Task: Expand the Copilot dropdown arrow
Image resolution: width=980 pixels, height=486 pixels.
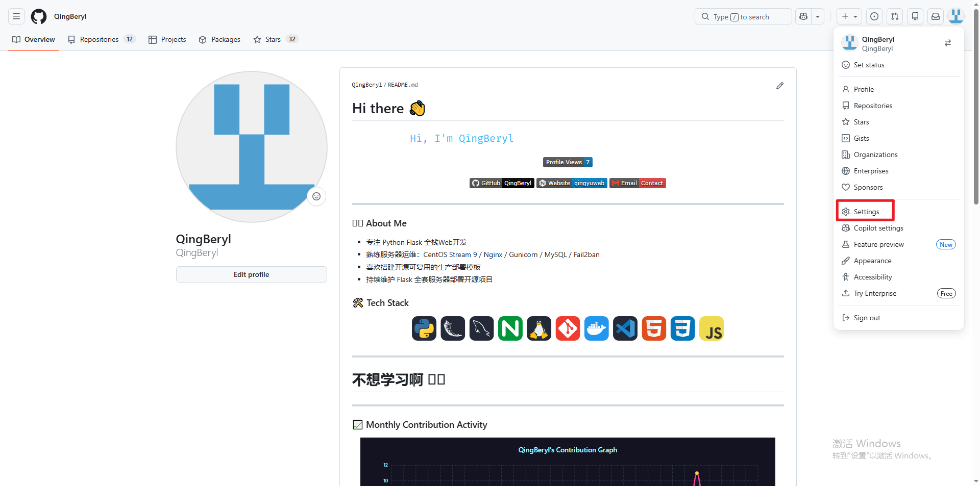Action: coord(818,16)
